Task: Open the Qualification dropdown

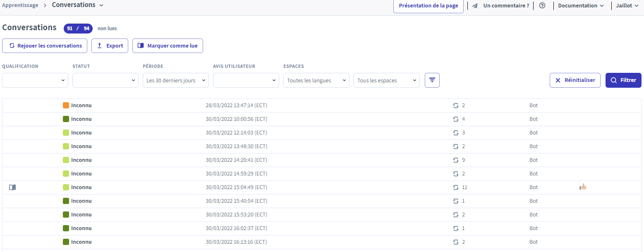Action: pos(35,80)
